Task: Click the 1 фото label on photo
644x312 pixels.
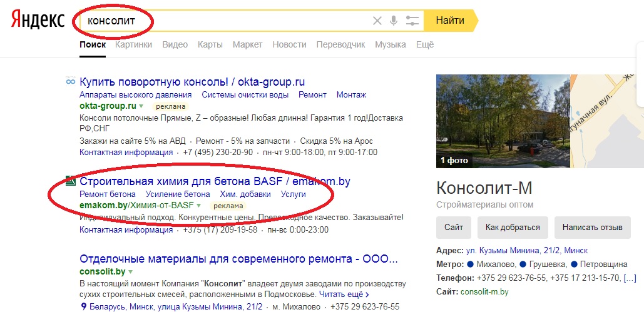Action: pyautogui.click(x=454, y=161)
